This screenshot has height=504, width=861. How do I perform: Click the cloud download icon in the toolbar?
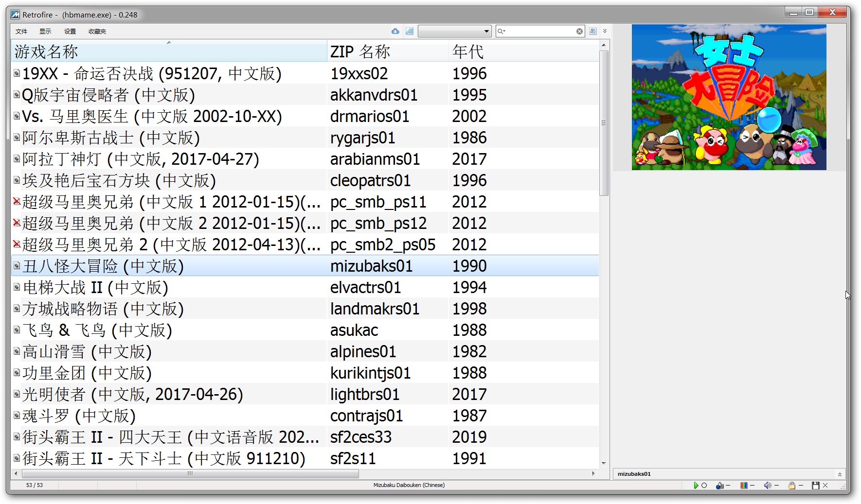[395, 31]
